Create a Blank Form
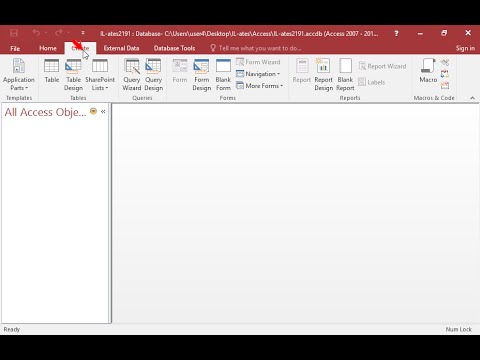The height and width of the screenshot is (360, 480). pos(223,75)
